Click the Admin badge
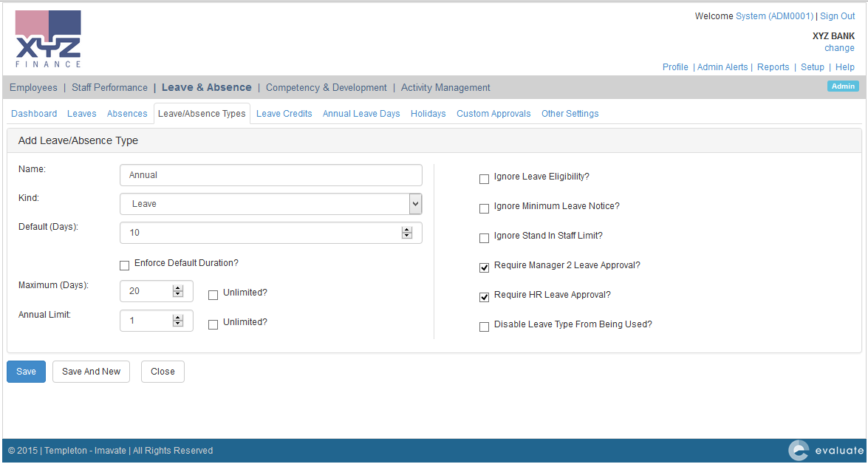 (x=843, y=86)
